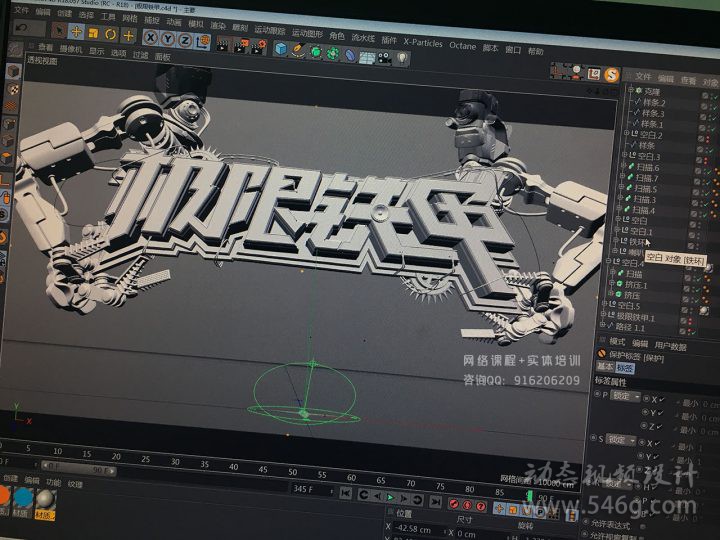The width and height of the screenshot is (720, 540).
Task: Open Octane menu
Action: (x=462, y=45)
